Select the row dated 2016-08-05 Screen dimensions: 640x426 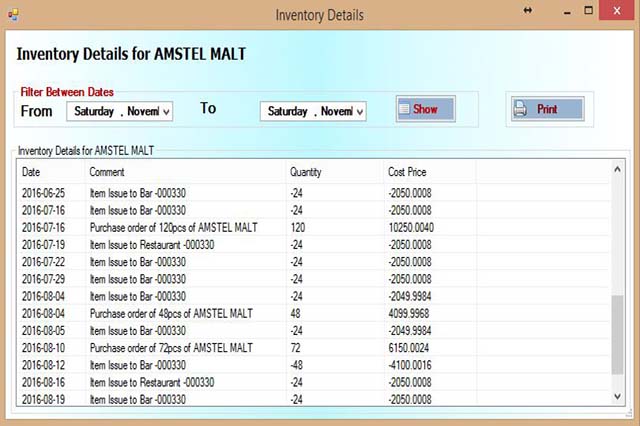click(314, 331)
